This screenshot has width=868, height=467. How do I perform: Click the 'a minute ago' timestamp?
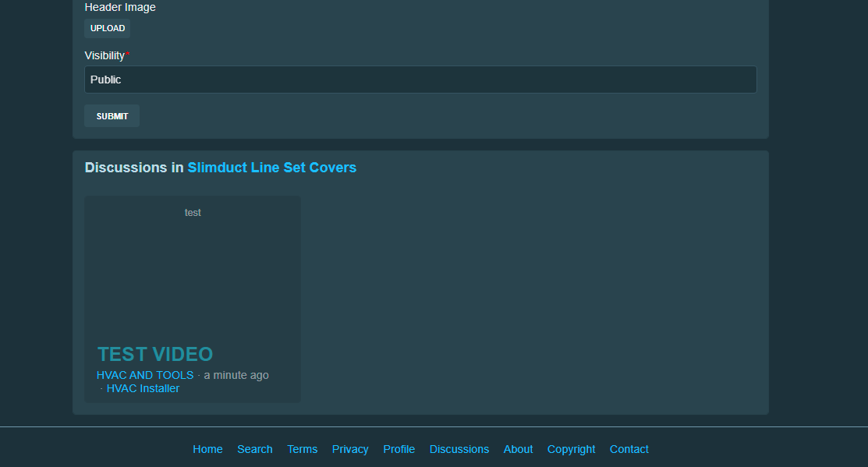[236, 375]
